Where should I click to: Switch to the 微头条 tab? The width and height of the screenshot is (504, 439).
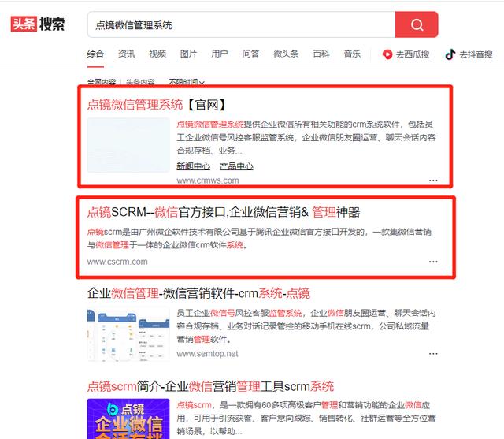click(x=286, y=54)
